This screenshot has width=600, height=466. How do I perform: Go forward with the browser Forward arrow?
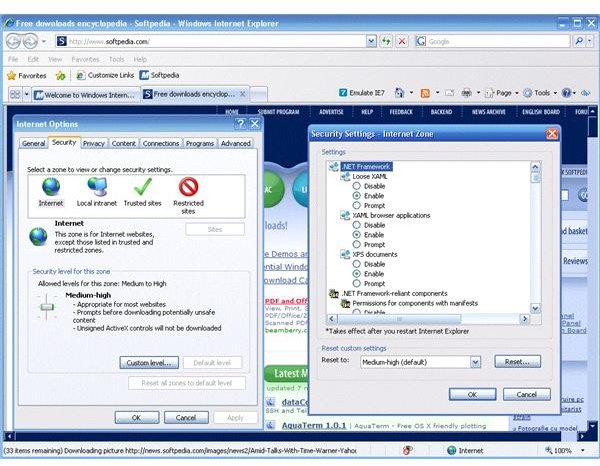tap(30, 41)
